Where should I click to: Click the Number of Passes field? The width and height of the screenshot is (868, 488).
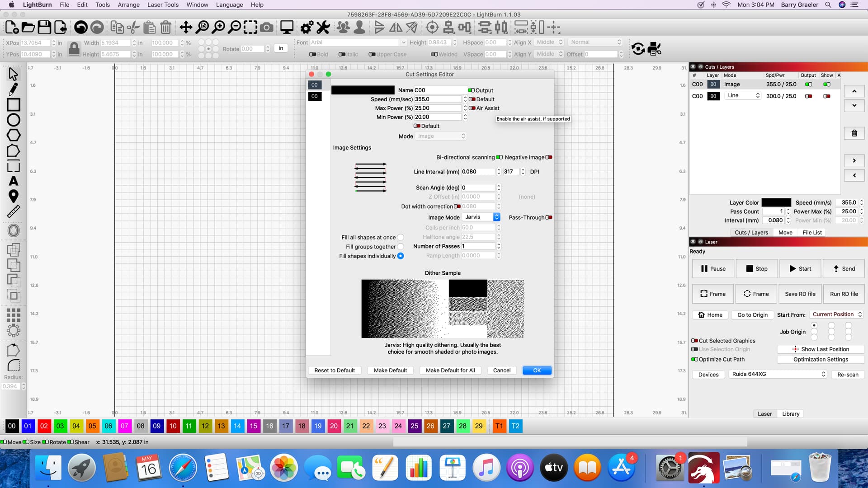[x=478, y=246]
